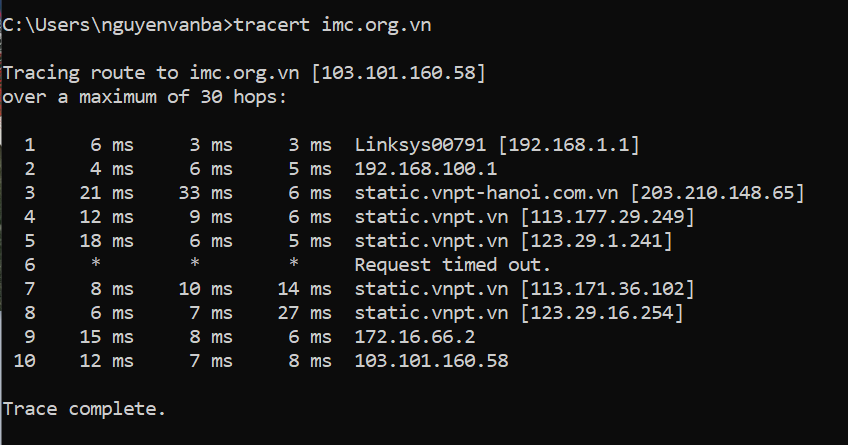The image size is (848, 445).
Task: Click the first asterisk in hop 6
Action: [x=96, y=263]
